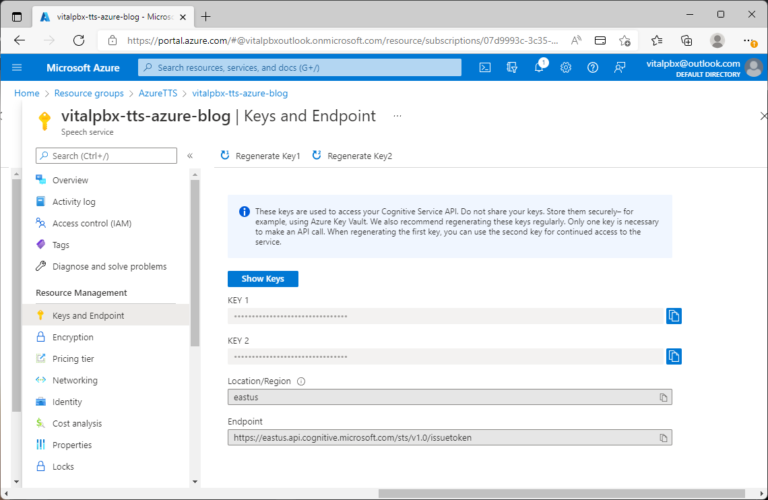Go to Resource groups breadcrumb

coord(89,93)
